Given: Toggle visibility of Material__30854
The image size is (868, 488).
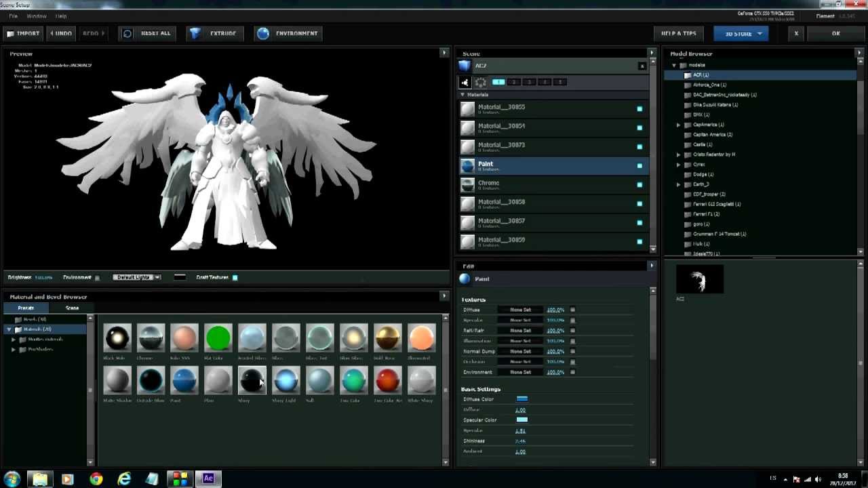Looking at the screenshot, I should pos(639,127).
